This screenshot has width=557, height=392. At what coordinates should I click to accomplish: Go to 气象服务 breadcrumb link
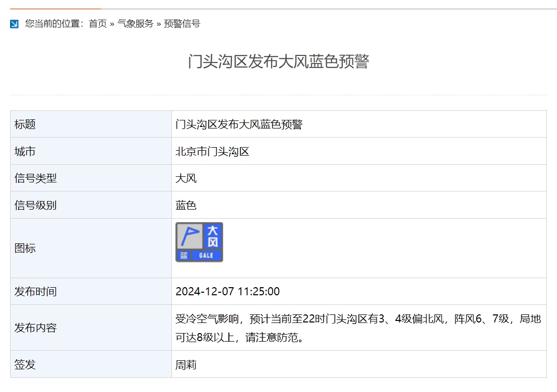pos(135,24)
